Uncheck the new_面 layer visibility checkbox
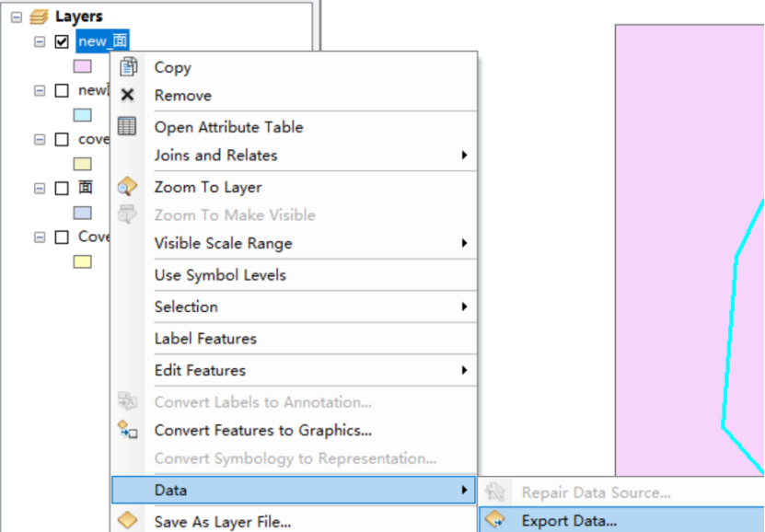 coord(61,40)
